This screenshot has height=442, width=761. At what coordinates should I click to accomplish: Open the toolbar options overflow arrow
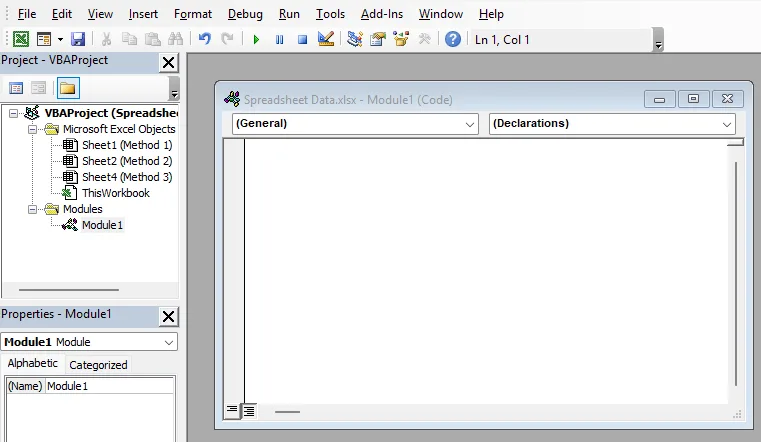pyautogui.click(x=658, y=40)
